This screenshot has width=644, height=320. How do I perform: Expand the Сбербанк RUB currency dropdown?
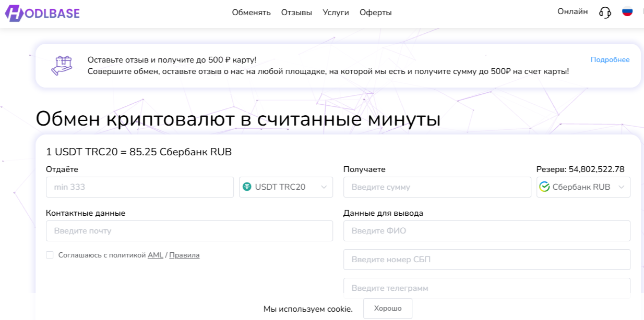pos(583,187)
